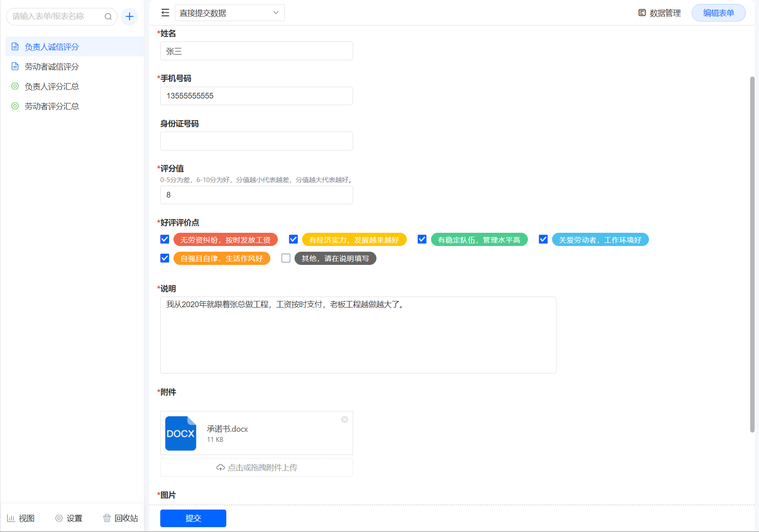Select 劳动者诚信评分 form in sidebar

pyautogui.click(x=52, y=66)
